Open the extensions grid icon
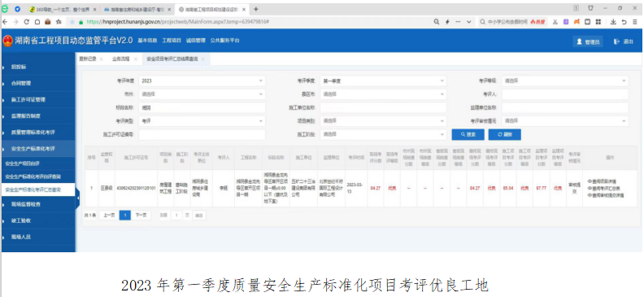 click(598, 22)
